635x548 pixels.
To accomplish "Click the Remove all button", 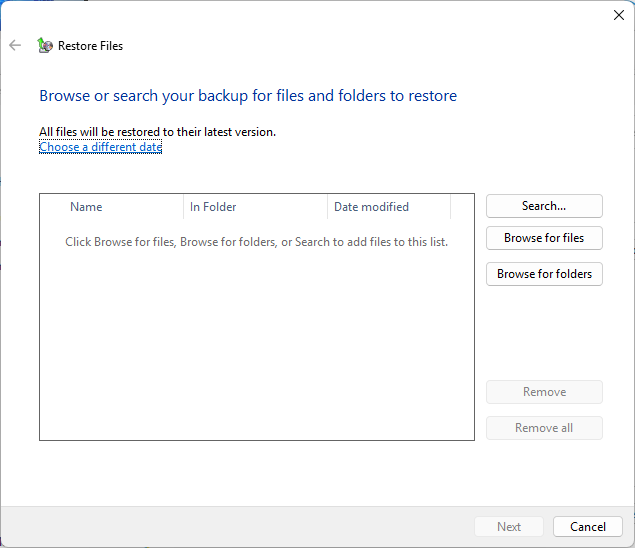I will 544,428.
